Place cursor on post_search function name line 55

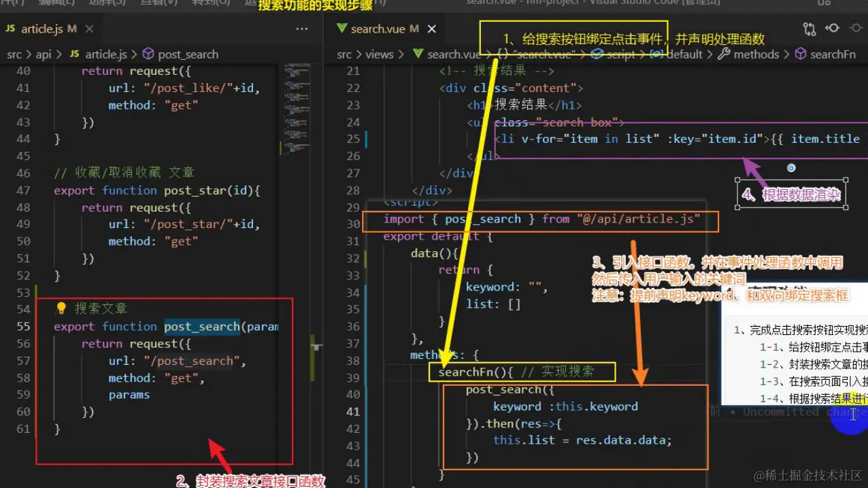coord(202,327)
